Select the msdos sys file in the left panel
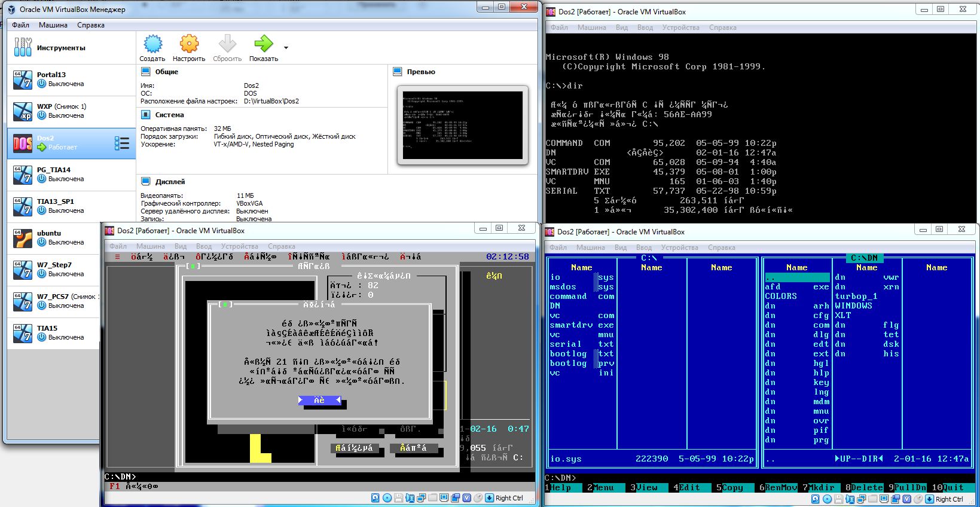This screenshot has height=507, width=980. tap(582, 287)
